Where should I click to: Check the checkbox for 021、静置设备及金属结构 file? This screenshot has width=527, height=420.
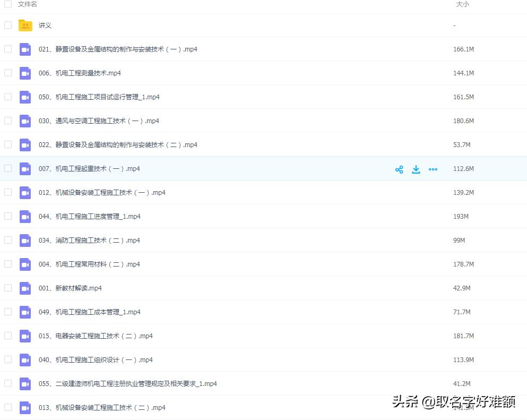[8, 49]
